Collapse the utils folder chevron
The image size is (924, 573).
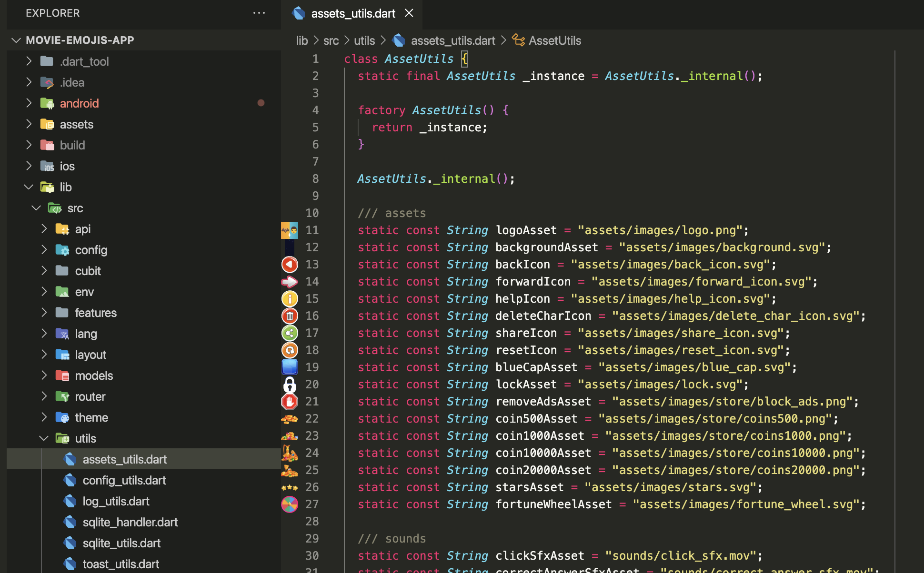click(44, 438)
